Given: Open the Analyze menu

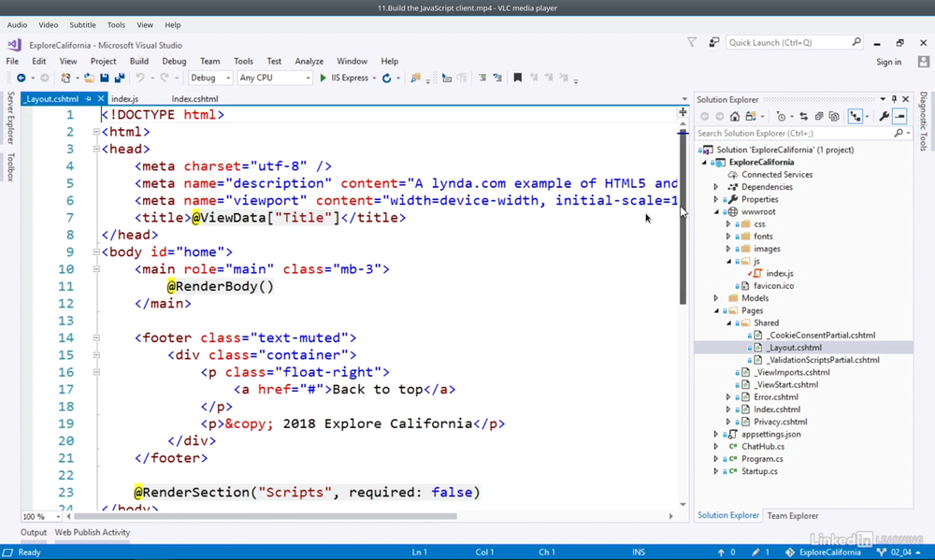Looking at the screenshot, I should (309, 61).
